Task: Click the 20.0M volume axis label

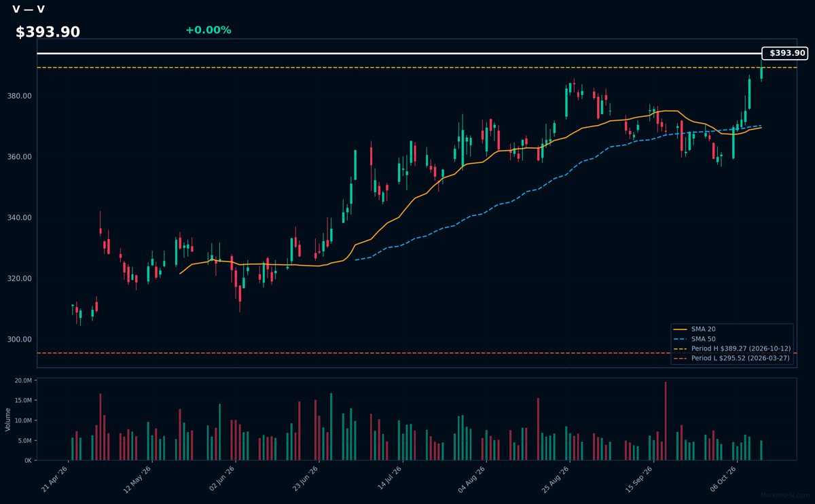Action: pyautogui.click(x=22, y=380)
